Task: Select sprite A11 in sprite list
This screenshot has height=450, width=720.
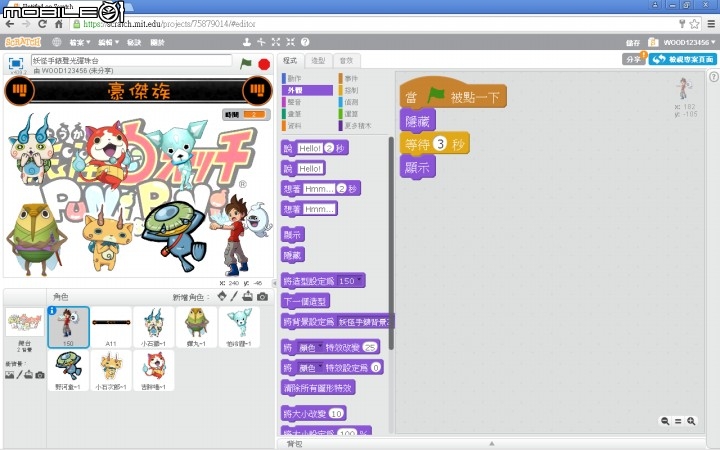Action: point(111,327)
